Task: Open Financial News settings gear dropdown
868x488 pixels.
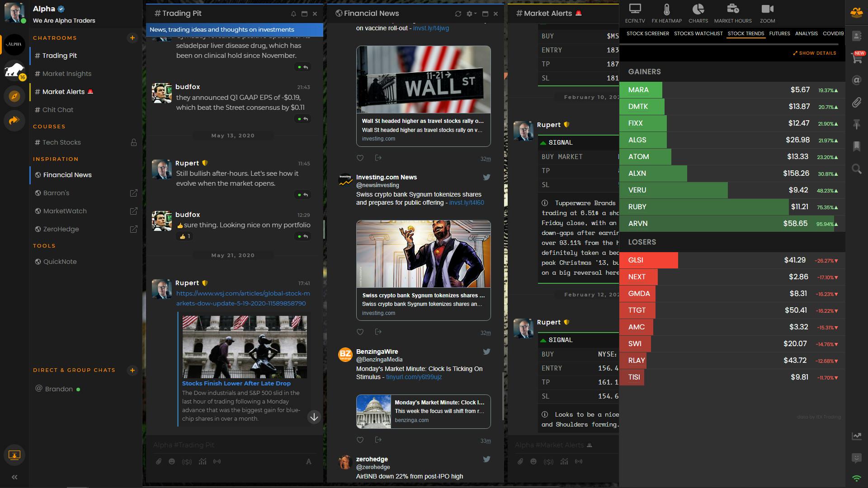Action: tap(471, 14)
